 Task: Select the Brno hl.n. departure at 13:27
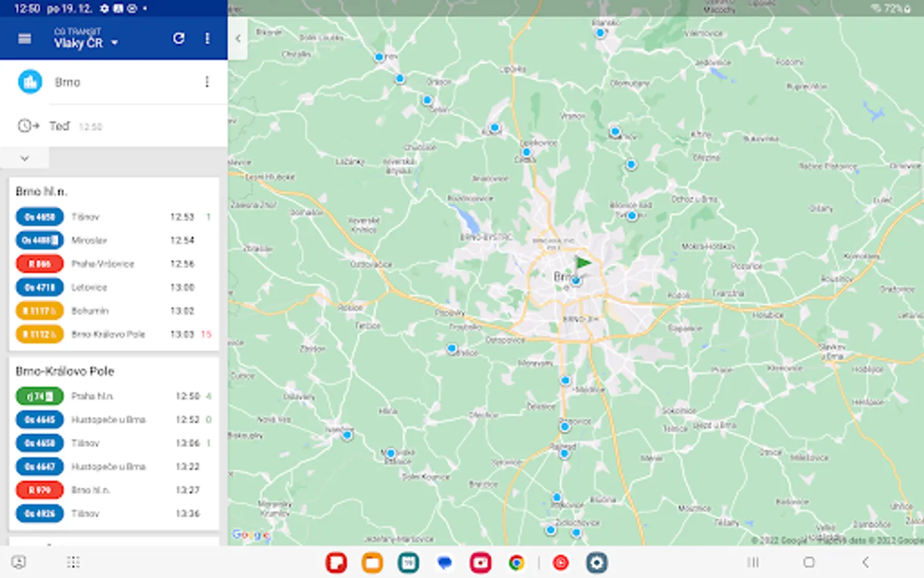(114, 490)
